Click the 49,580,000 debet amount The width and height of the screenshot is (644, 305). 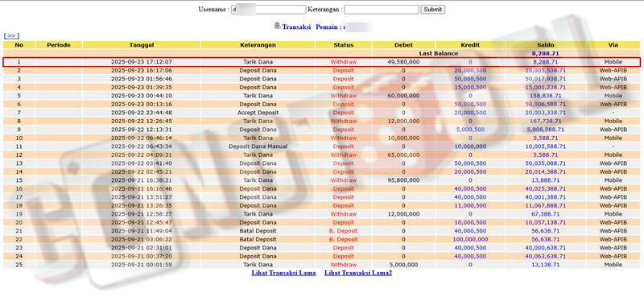pos(403,62)
